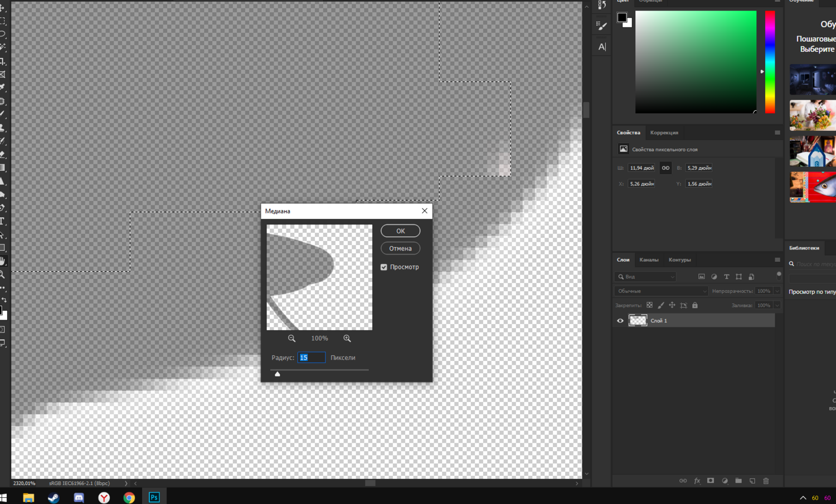The image size is (836, 504).
Task: Expand the Заливка fill dropdown arrow
Action: click(777, 305)
